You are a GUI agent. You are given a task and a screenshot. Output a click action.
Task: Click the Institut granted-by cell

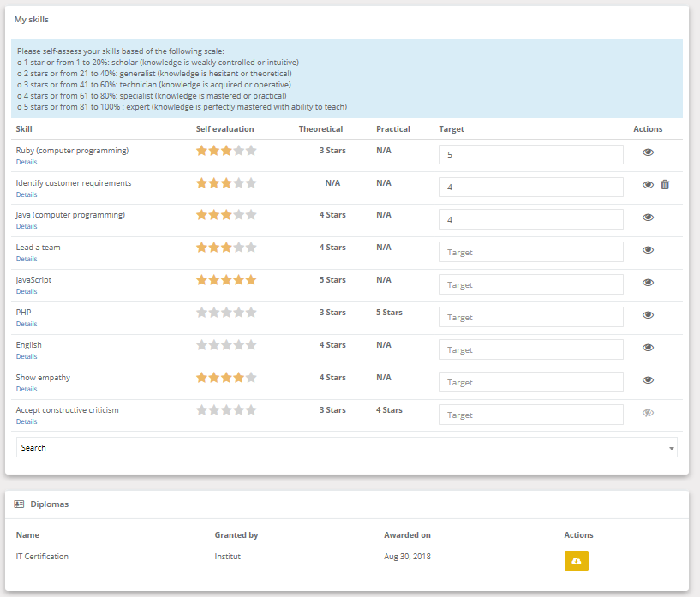[x=228, y=557]
